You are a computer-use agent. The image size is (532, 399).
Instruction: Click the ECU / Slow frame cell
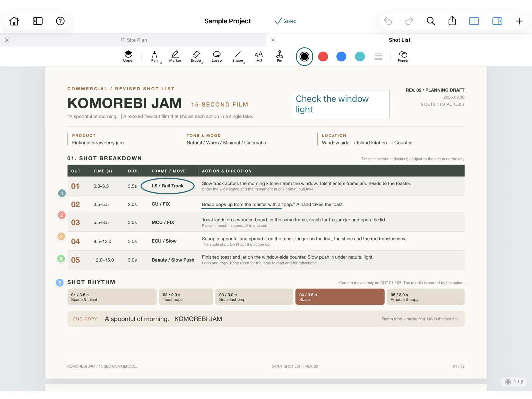(x=164, y=241)
